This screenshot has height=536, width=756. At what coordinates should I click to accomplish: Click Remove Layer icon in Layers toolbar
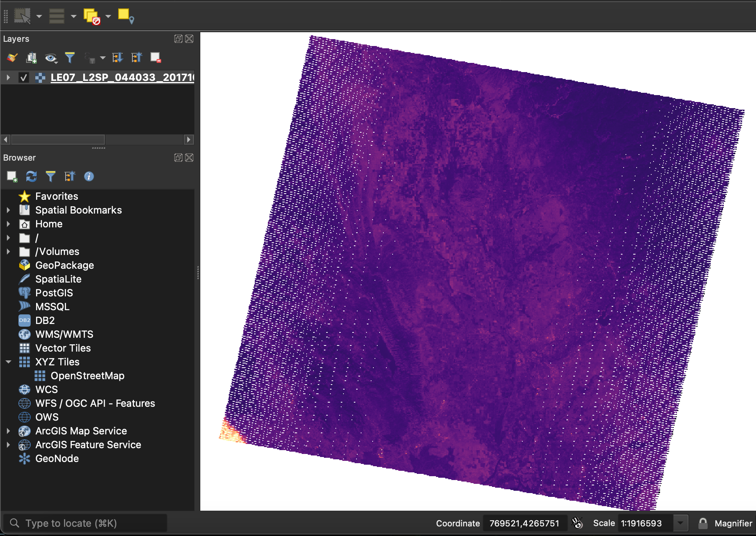[x=155, y=58]
